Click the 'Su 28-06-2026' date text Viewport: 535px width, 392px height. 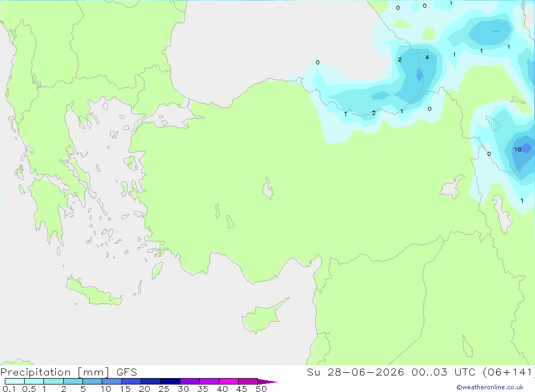point(355,372)
